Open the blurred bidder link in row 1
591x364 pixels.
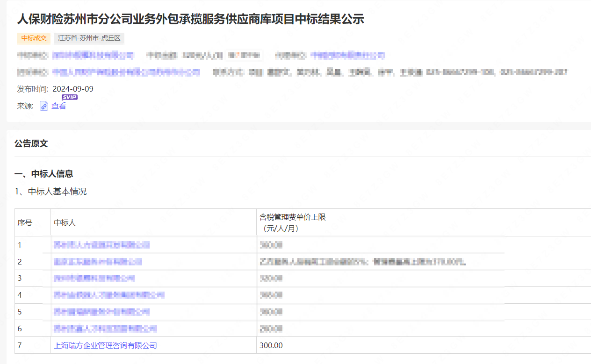[x=102, y=245]
